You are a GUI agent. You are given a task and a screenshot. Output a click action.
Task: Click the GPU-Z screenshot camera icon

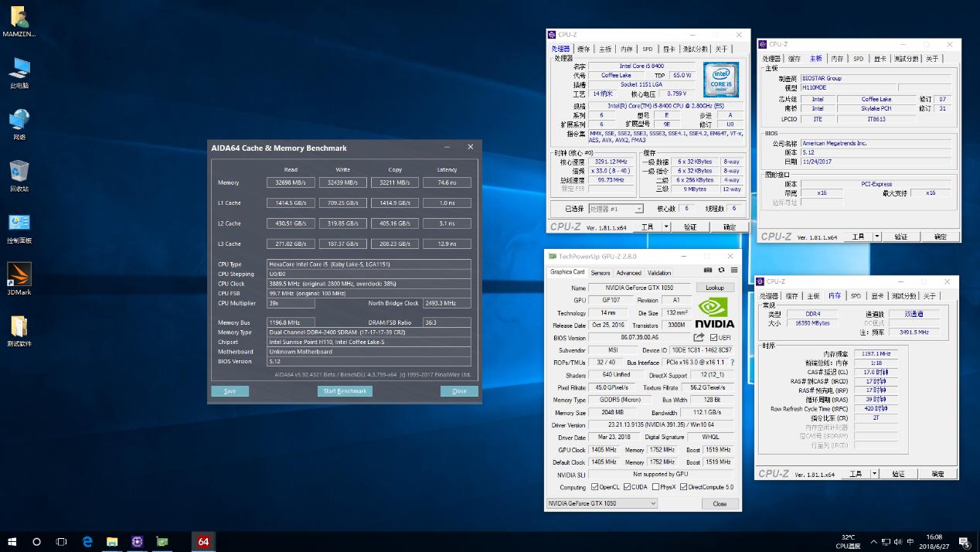click(708, 271)
